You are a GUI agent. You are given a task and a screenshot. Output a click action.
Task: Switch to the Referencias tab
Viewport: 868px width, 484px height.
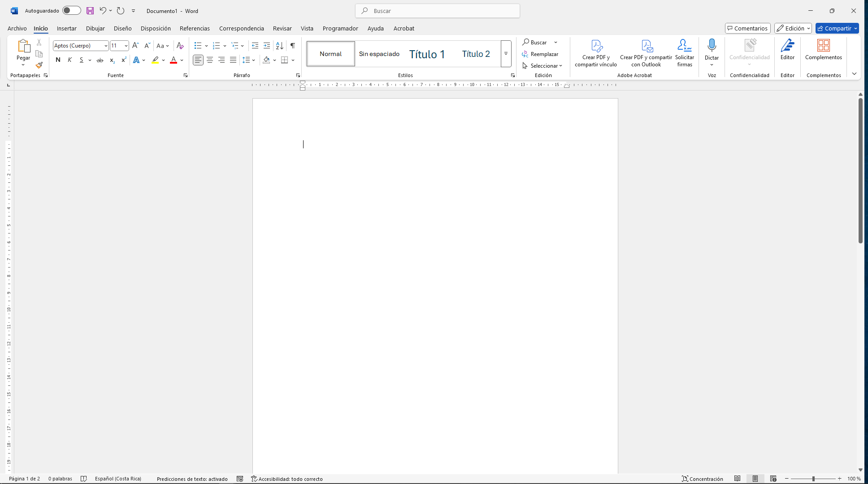195,28
